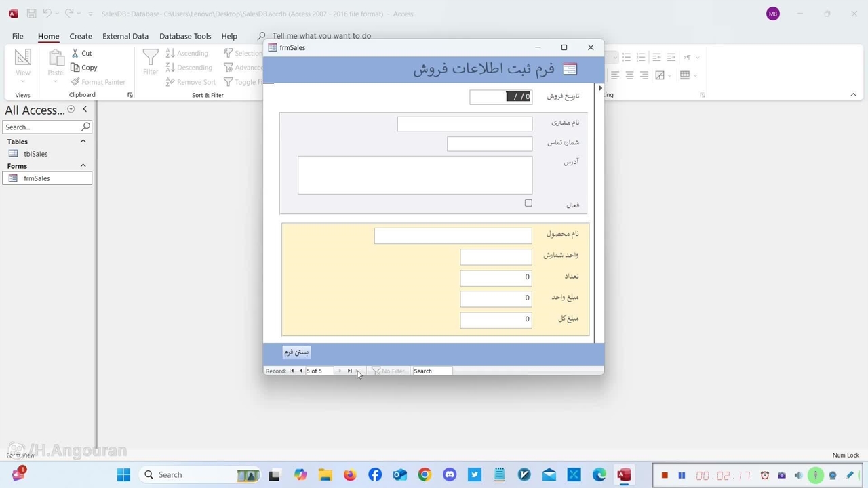
Task: Go to the first record using navigation arrow
Action: pyautogui.click(x=292, y=371)
